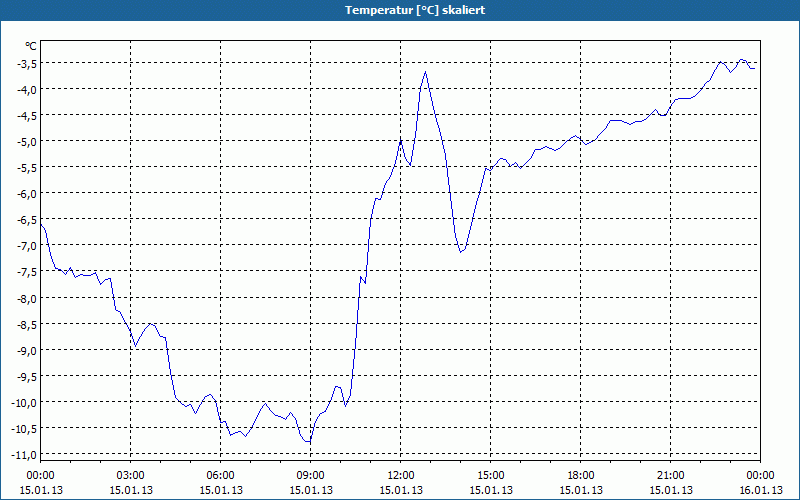Screen dimensions: 800x500
Task: Click the curve minimum near 09:00
Action: pos(308,441)
